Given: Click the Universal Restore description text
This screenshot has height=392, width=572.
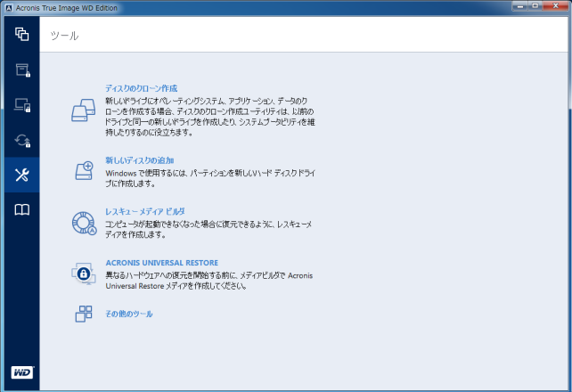Looking at the screenshot, I should [x=209, y=281].
